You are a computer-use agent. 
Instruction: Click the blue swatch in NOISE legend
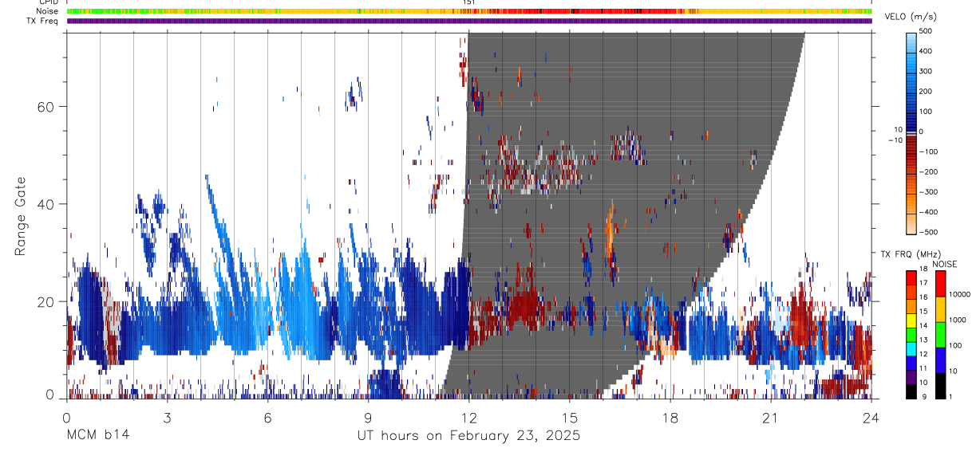[x=940, y=360]
